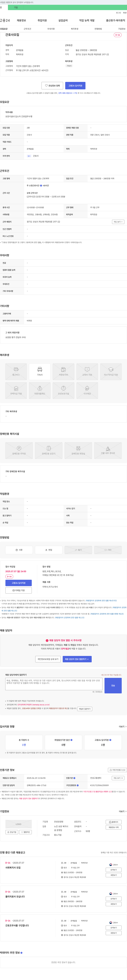Click 고용24 입사지원 under 접수 마감일
The height and width of the screenshot is (980, 127).
pyautogui.click(x=19, y=583)
